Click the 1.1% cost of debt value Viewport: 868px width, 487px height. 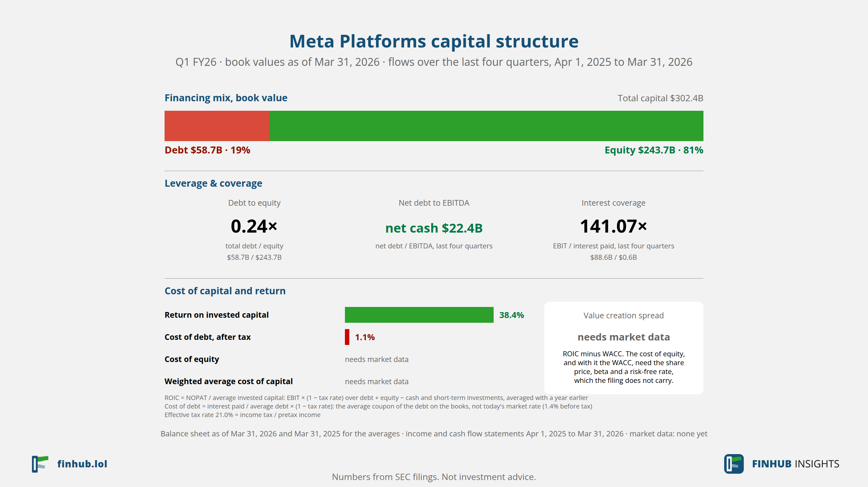coord(365,337)
